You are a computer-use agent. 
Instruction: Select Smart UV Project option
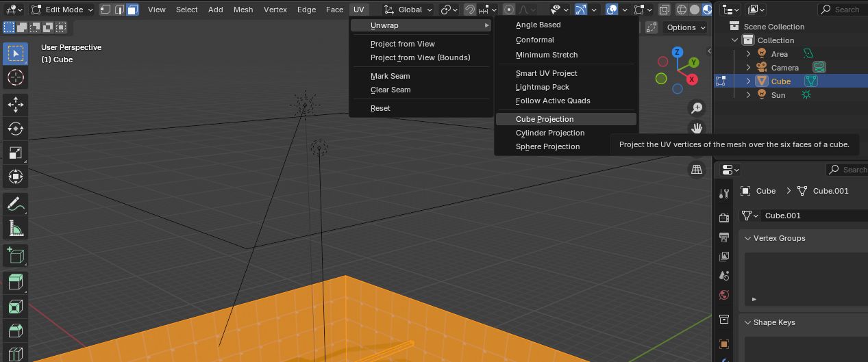pos(546,73)
